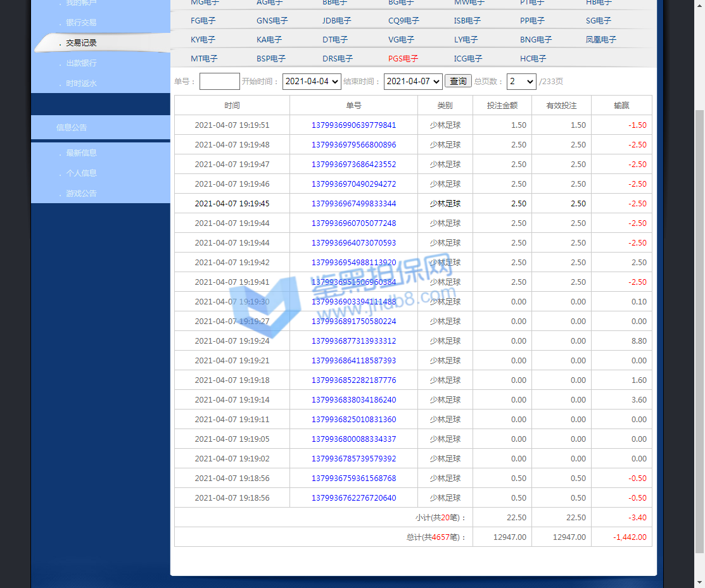Open order link 1379936990639779841
Viewport: 705px width, 588px height.
353,125
